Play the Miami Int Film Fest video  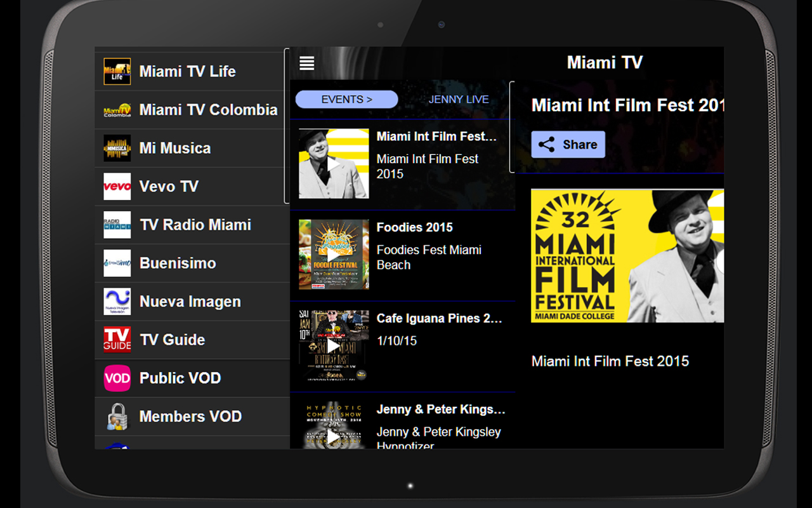334,165
